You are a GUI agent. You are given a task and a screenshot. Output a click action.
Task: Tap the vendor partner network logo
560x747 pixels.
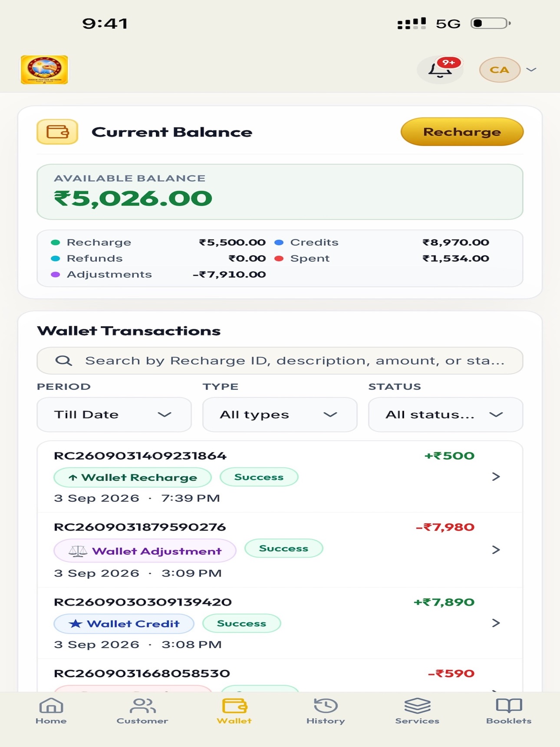tap(44, 69)
